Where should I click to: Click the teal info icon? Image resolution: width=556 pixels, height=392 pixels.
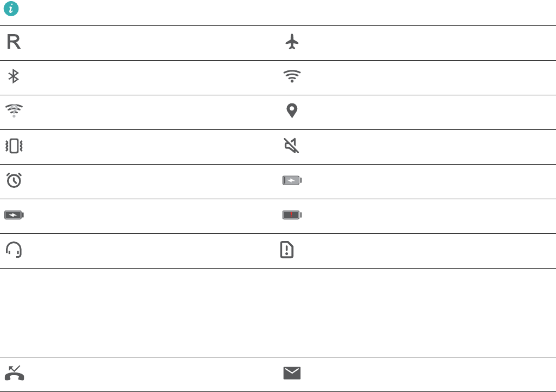(x=11, y=9)
